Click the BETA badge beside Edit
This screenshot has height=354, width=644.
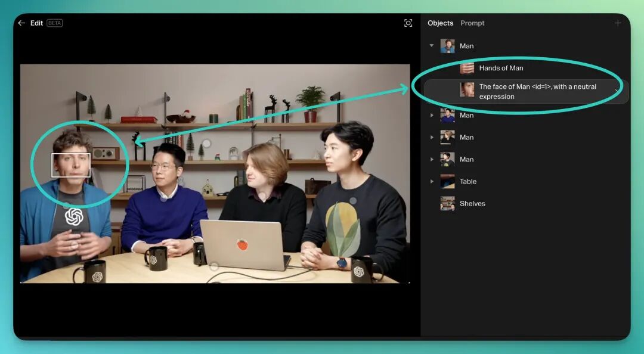(x=54, y=23)
